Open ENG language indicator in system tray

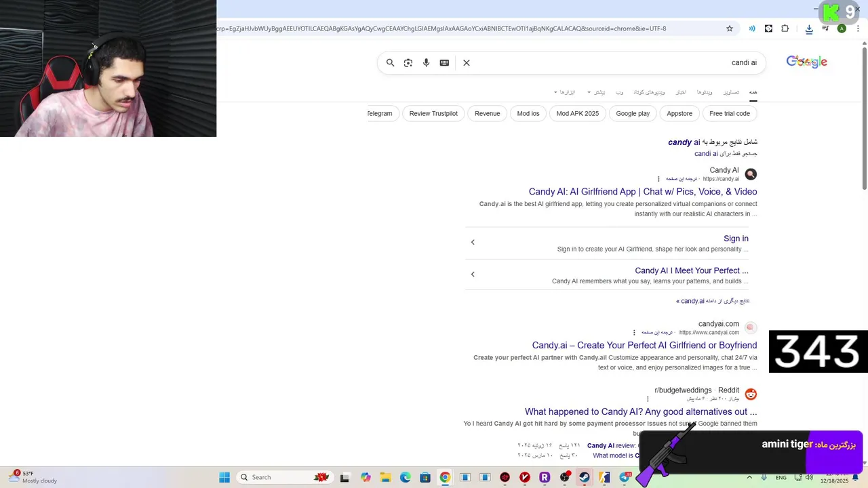click(781, 477)
